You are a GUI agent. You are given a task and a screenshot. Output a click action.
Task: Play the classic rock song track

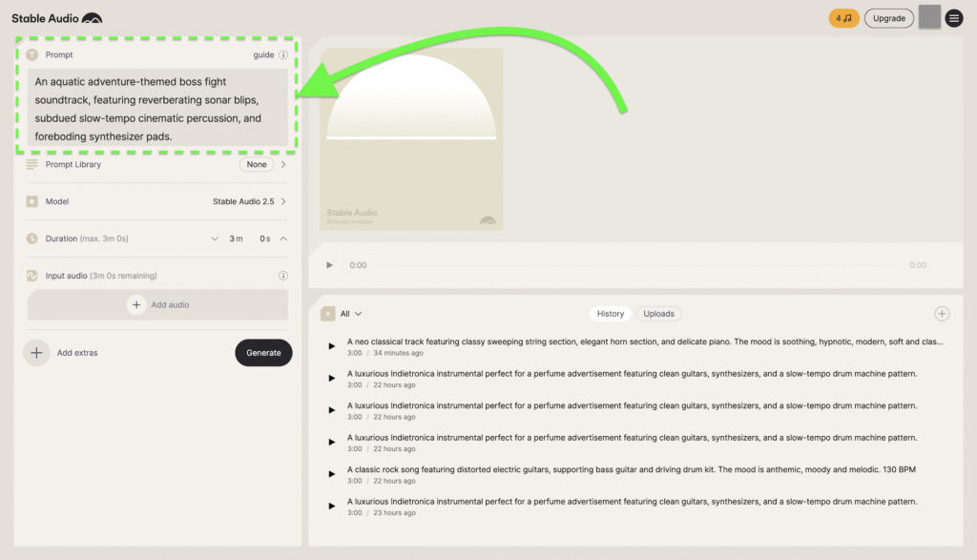click(x=332, y=474)
